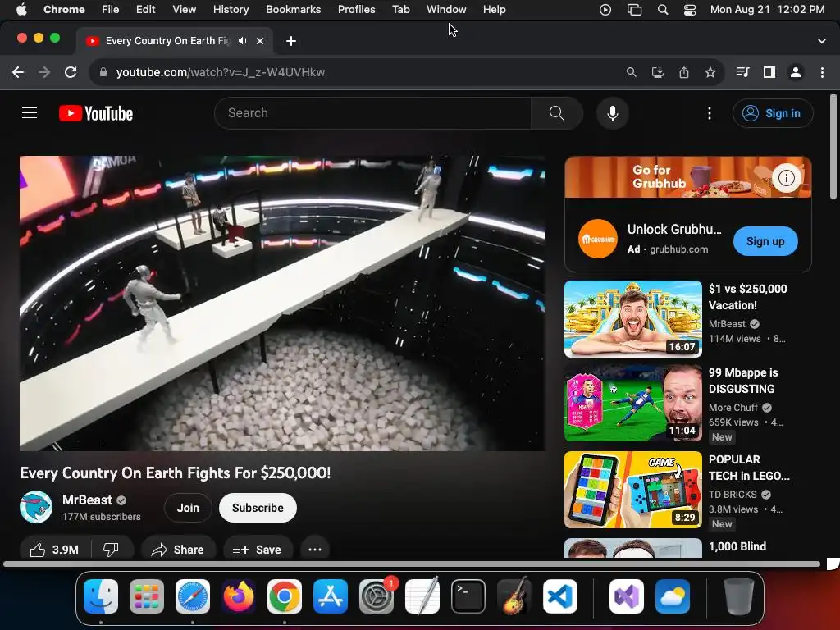Open YouTube settings three-dot menu

click(710, 113)
